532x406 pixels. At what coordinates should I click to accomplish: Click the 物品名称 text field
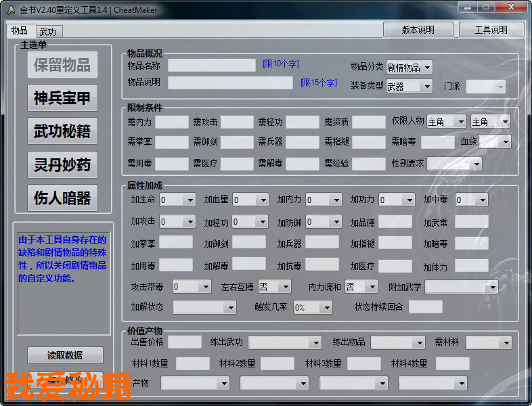click(211, 65)
